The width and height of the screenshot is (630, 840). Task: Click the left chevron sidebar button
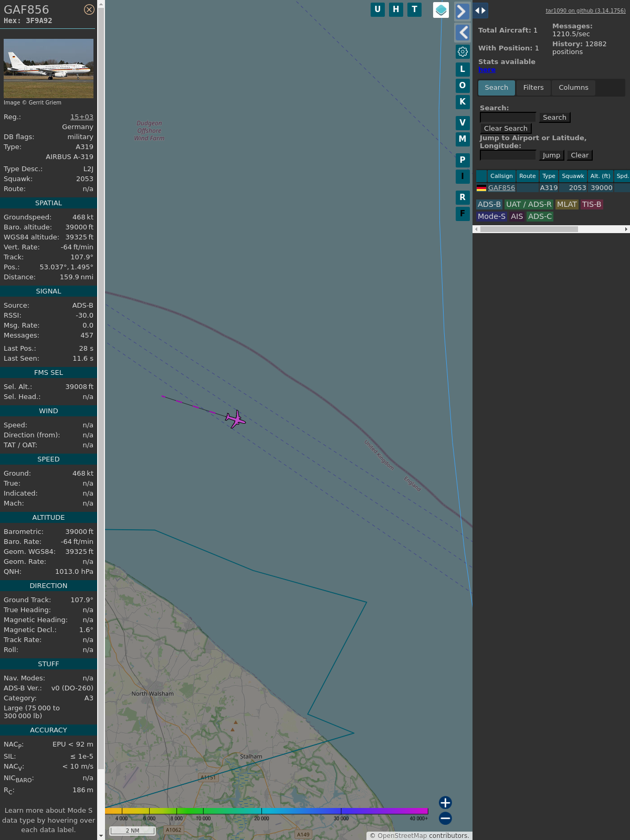pos(463,33)
